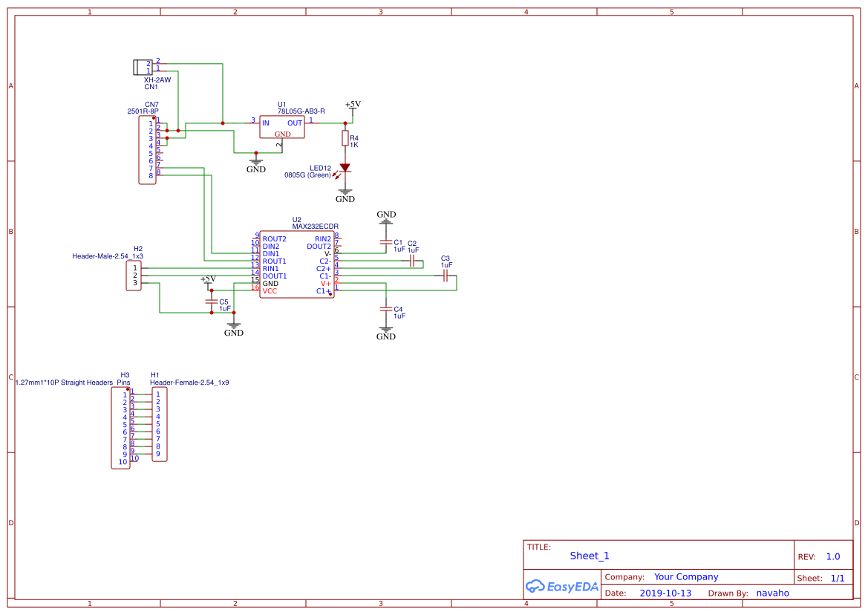Click the C4 1uF capacitor symbol
Screen dimensions: 868x615
385,308
